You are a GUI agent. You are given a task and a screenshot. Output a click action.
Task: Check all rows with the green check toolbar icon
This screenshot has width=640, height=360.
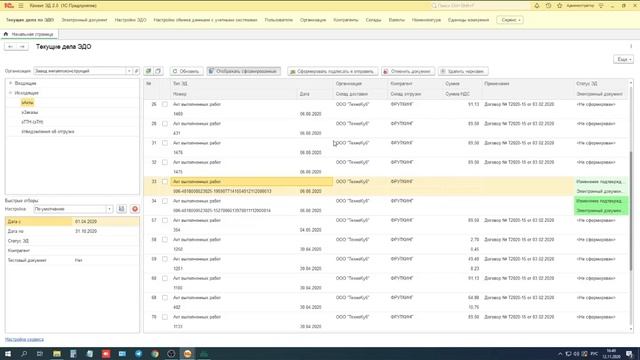point(148,71)
